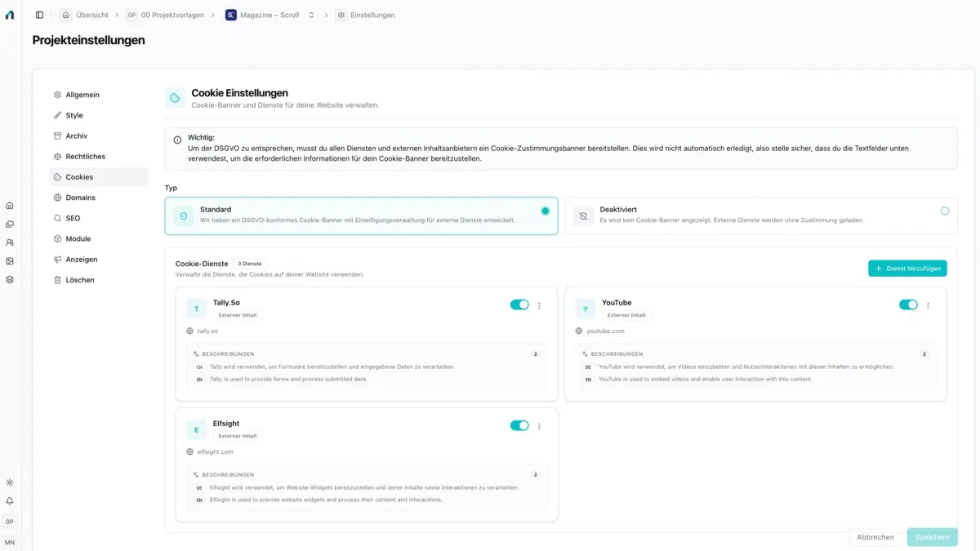Disable the Tally.So cookie service toggle
980x551 pixels.
(519, 304)
